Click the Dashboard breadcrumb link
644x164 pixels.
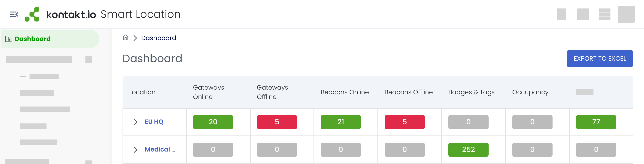[x=159, y=38]
